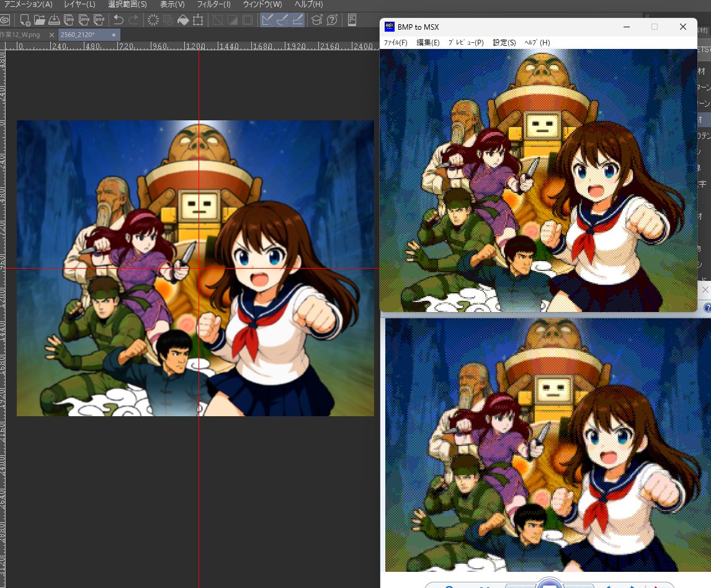Click the Invert Selection icon

[x=233, y=20]
